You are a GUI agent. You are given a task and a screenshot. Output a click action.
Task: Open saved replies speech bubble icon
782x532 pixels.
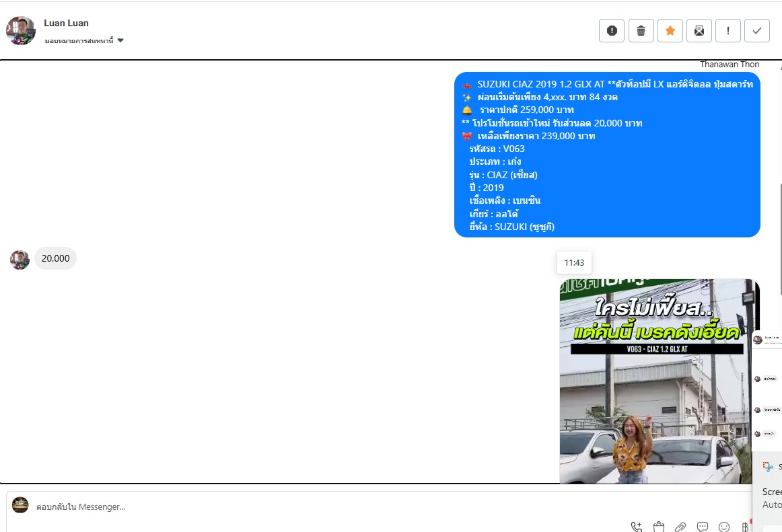tap(702, 527)
